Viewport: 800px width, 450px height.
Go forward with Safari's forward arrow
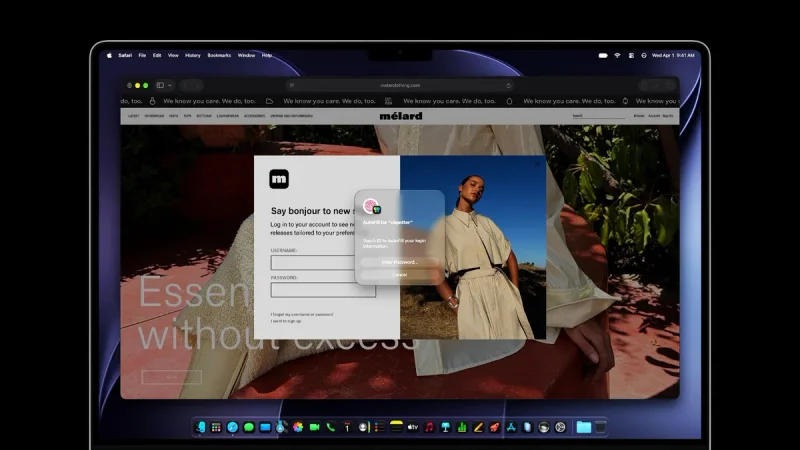click(x=198, y=85)
